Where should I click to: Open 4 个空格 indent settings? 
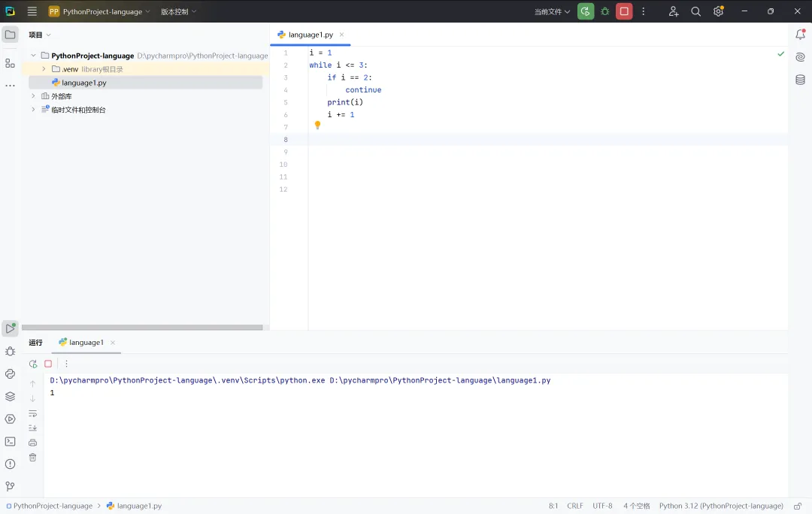(637, 506)
